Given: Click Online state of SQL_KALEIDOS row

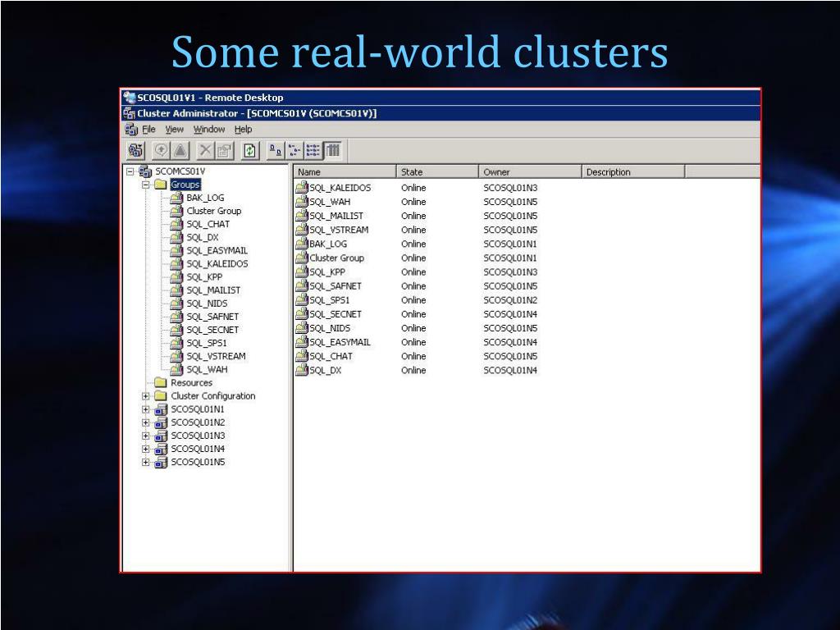Looking at the screenshot, I should point(413,188).
